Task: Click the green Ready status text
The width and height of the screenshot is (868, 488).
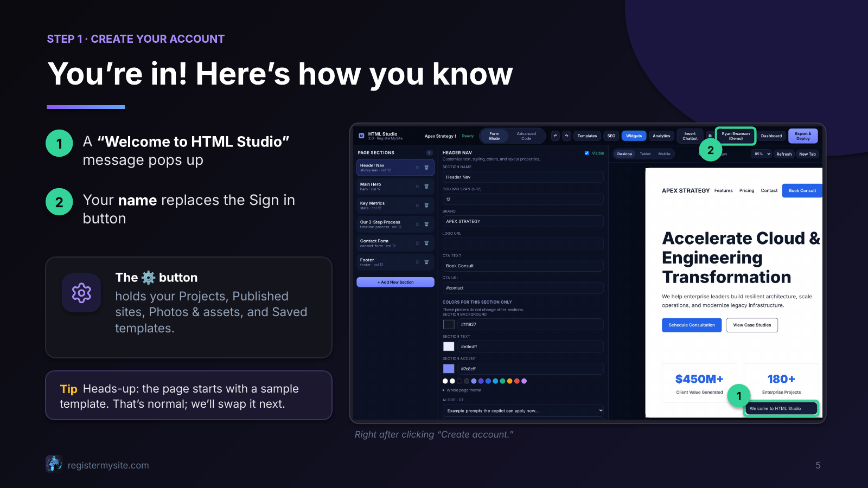Action: (x=468, y=136)
